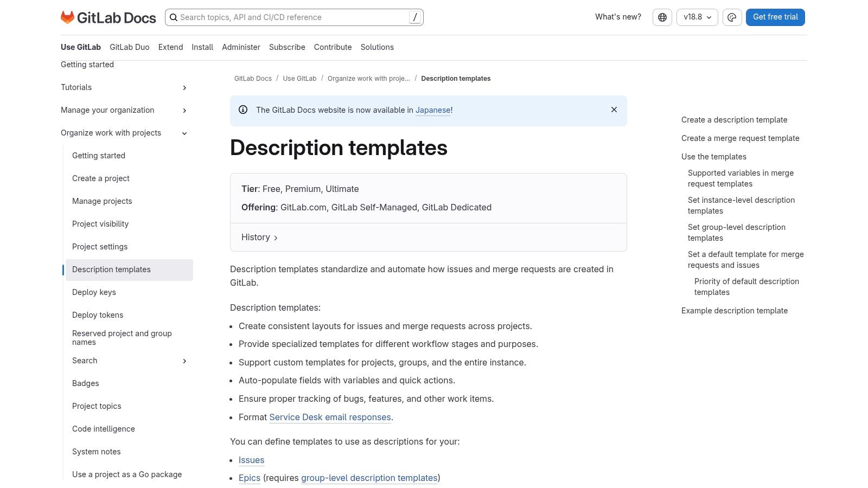This screenshot has width=868, height=488.
Task: Follow the Service Desk email responses link
Action: (330, 417)
